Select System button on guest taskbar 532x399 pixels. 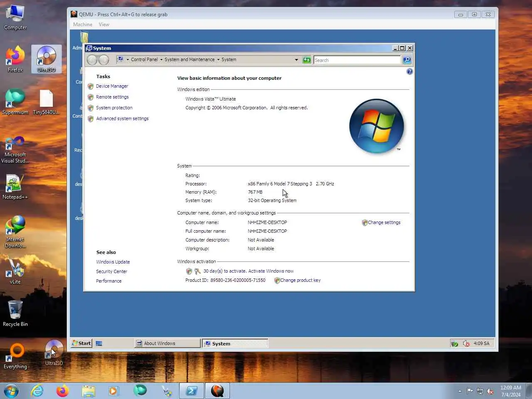(235, 343)
